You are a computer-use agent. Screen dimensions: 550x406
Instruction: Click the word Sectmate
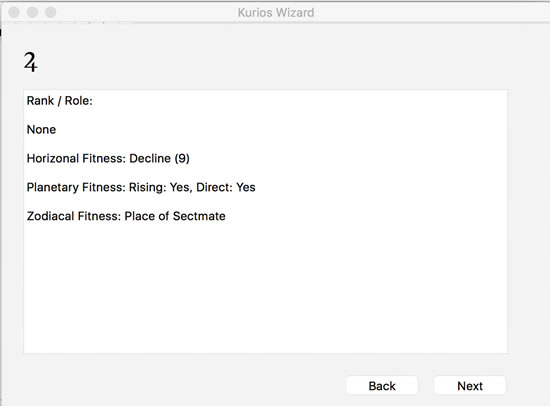coord(199,216)
